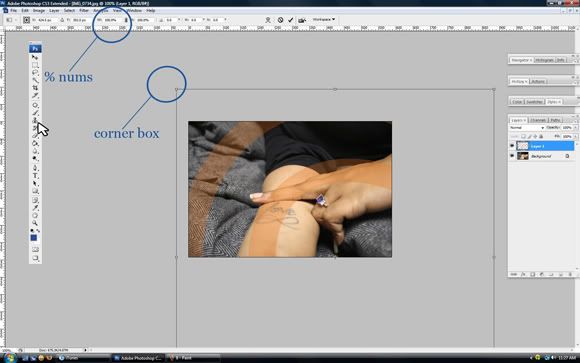Select the Spot Healing Brush tool
Screen dimensions: 580x363
click(x=35, y=105)
